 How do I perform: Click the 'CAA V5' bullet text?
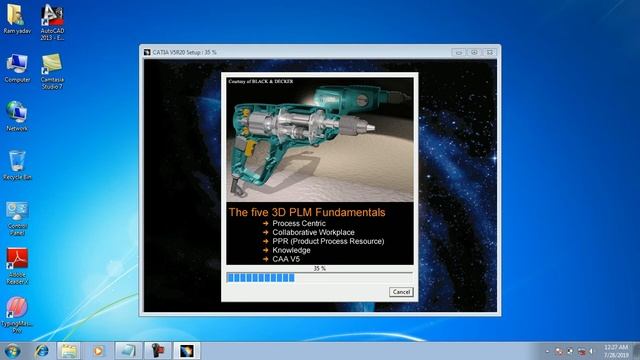coord(286,259)
